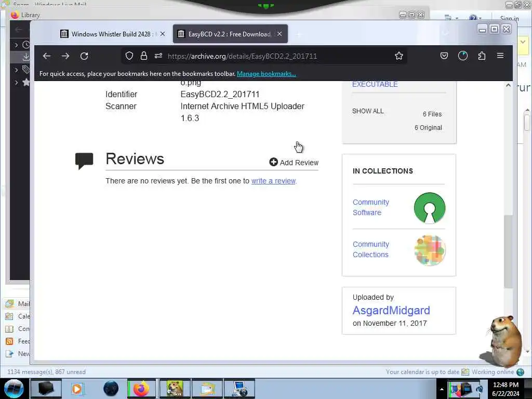This screenshot has width=532, height=399.
Task: Click the page vertical scrollbar thumb
Action: pyautogui.click(x=508, y=251)
